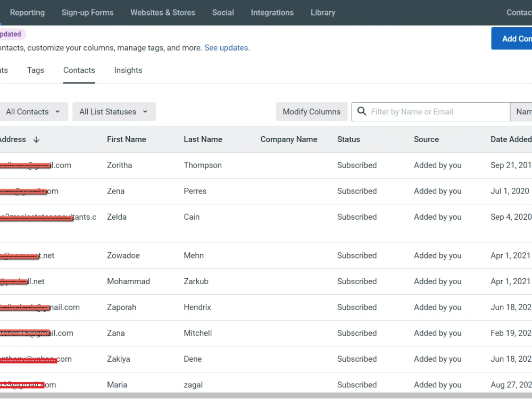532x399 pixels.
Task: Click the first name Zoritha
Action: click(119, 165)
